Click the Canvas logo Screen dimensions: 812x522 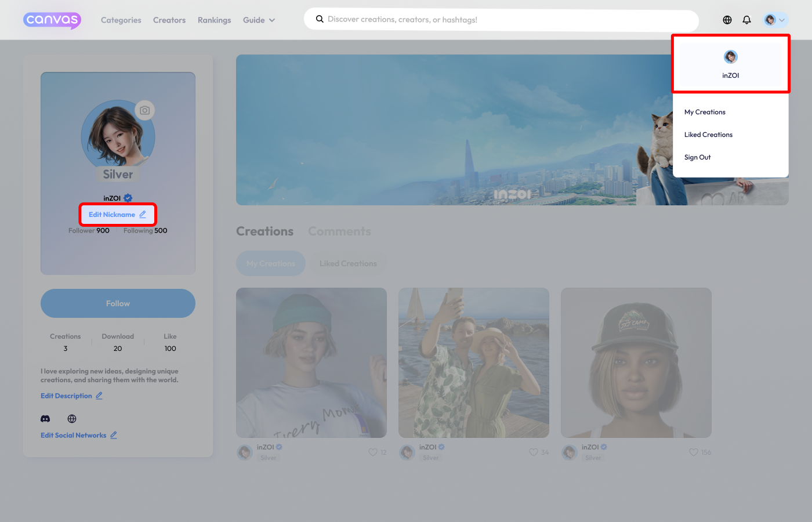(52, 20)
